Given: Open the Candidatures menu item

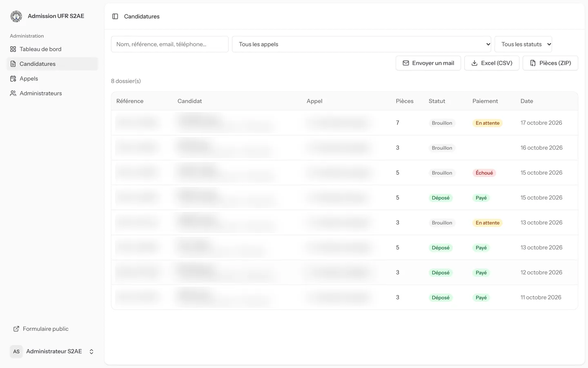Looking at the screenshot, I should tap(52, 64).
